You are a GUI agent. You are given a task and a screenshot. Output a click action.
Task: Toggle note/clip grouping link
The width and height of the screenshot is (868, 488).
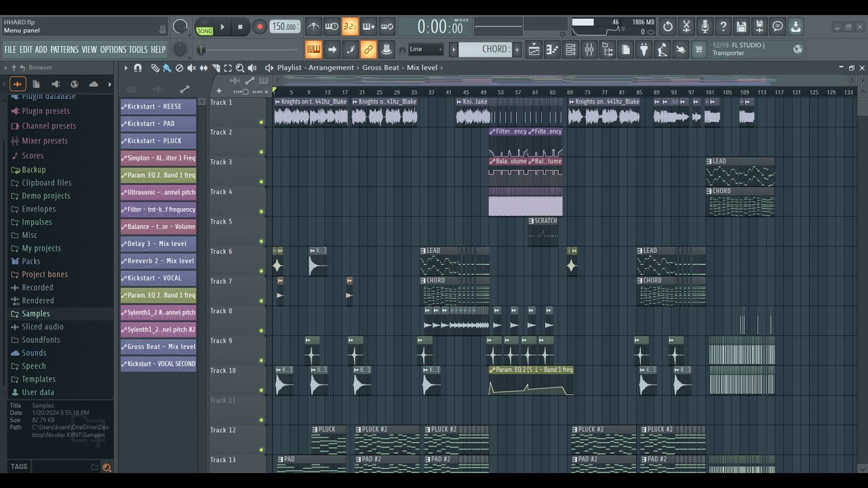[x=368, y=49]
